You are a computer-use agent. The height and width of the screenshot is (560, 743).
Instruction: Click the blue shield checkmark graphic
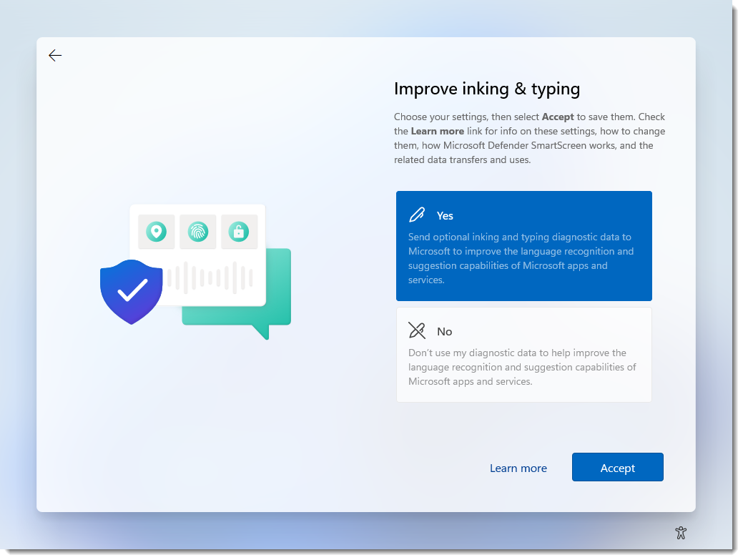click(x=132, y=290)
